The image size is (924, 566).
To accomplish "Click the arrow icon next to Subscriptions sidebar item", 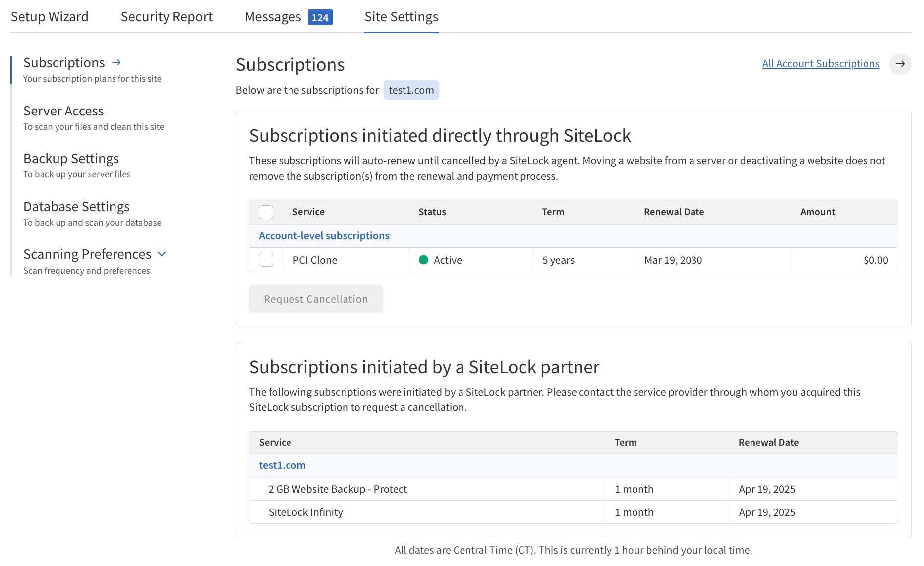I will pyautogui.click(x=116, y=62).
